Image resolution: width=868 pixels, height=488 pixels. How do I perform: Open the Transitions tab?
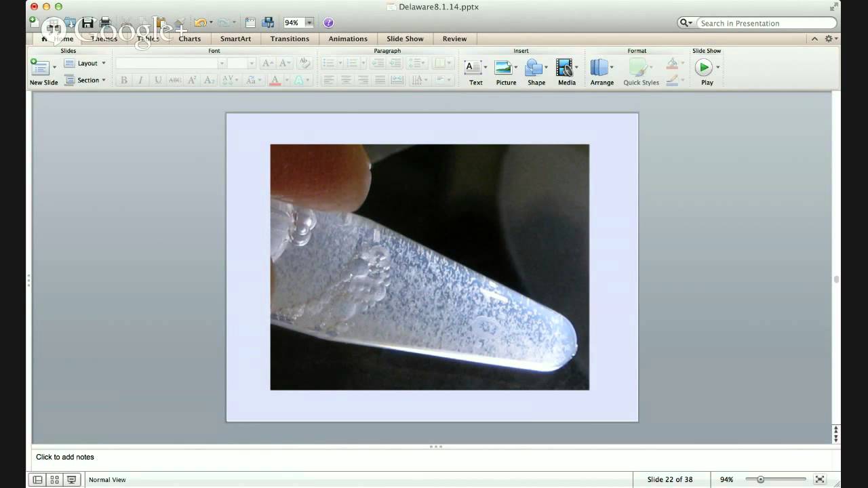[x=290, y=39]
